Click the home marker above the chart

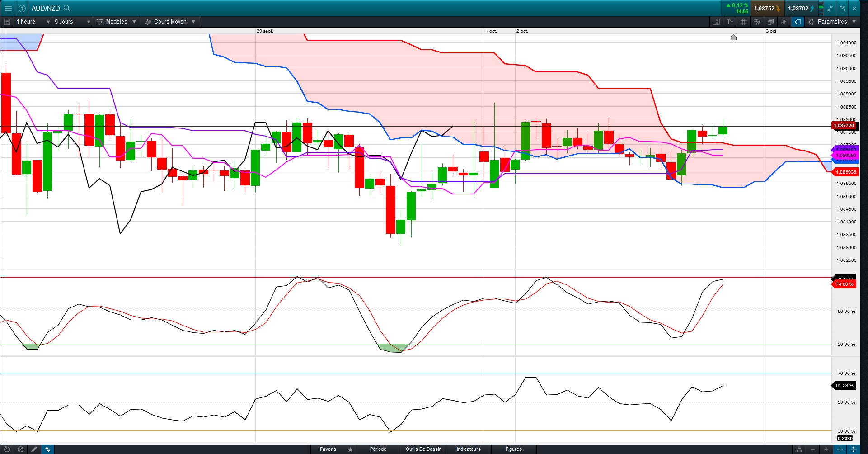(733, 37)
